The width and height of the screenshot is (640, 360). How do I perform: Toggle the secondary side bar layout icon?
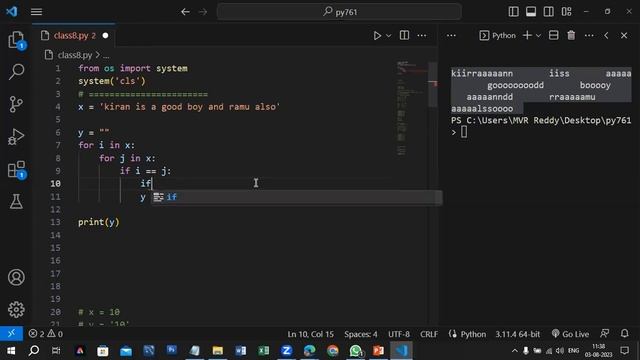(549, 11)
